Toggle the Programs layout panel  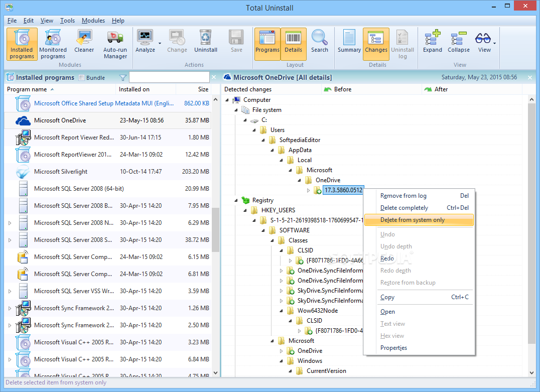(267, 45)
